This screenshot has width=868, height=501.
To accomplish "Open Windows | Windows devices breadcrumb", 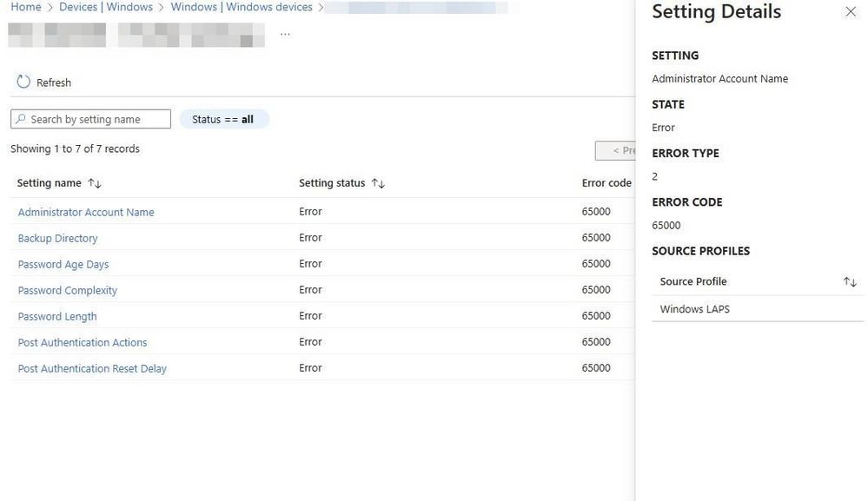I will (242, 7).
